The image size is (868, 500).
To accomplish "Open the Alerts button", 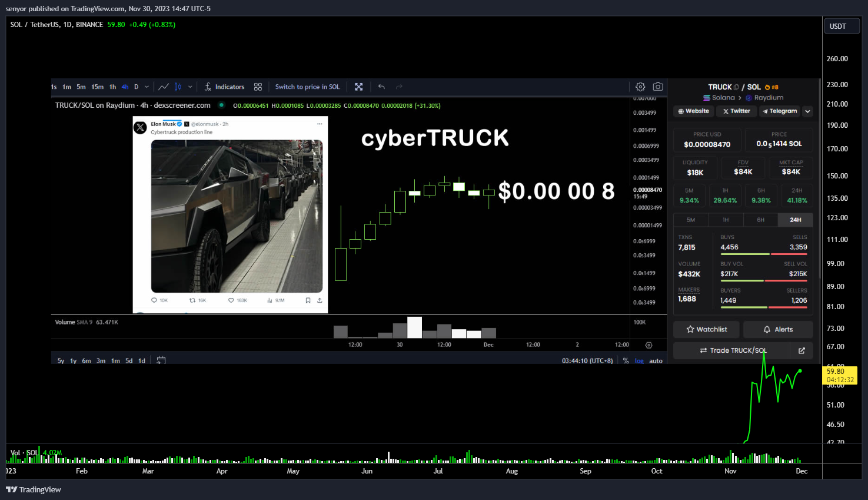I will (x=778, y=329).
